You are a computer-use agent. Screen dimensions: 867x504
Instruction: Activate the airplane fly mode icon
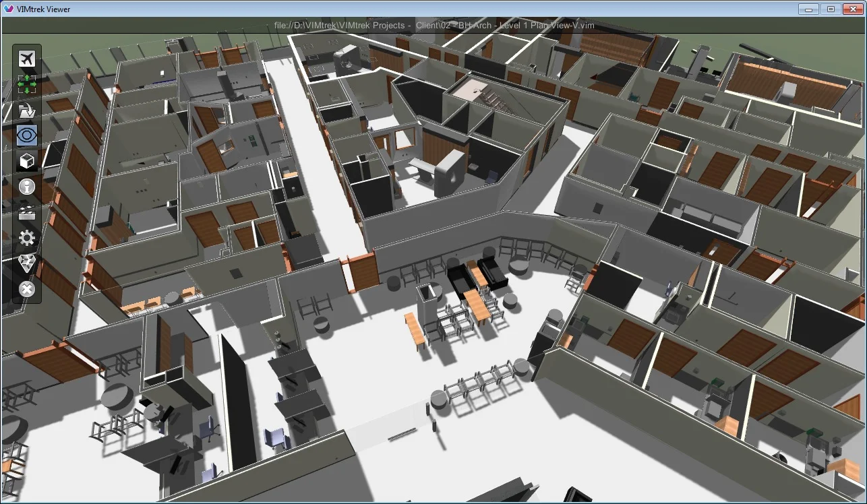pos(27,59)
